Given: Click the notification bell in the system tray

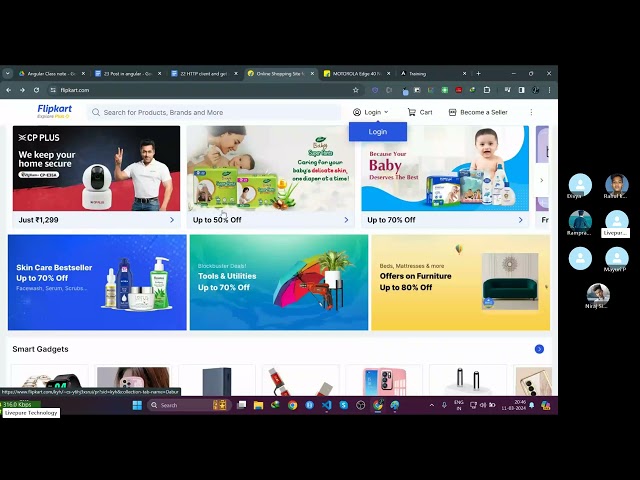Looking at the screenshot, I should (532, 405).
